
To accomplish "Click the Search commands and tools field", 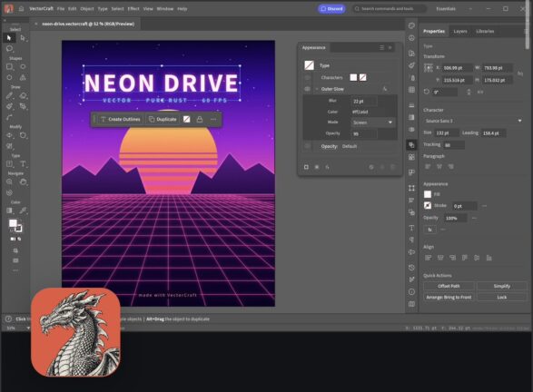I will pyautogui.click(x=390, y=9).
